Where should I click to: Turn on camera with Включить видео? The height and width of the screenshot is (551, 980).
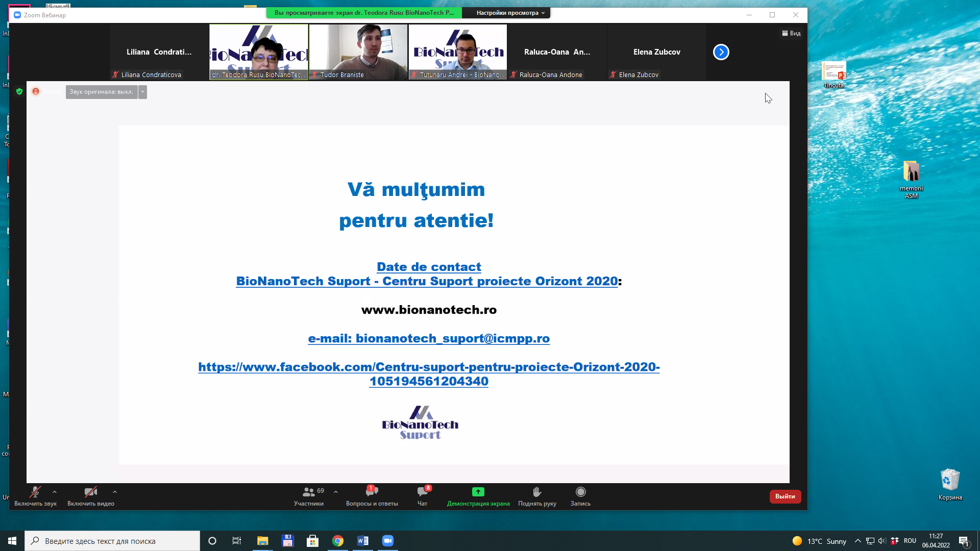[x=91, y=496]
